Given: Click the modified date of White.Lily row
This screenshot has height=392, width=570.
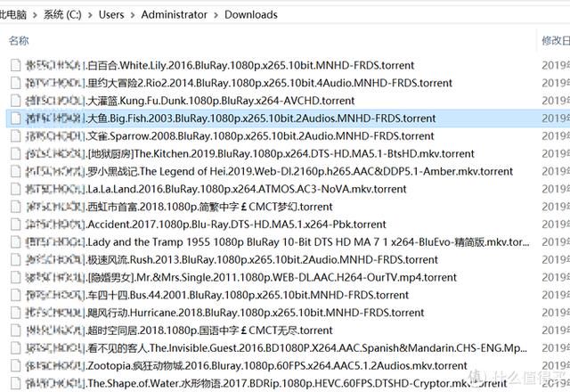Looking at the screenshot, I should click(556, 65).
